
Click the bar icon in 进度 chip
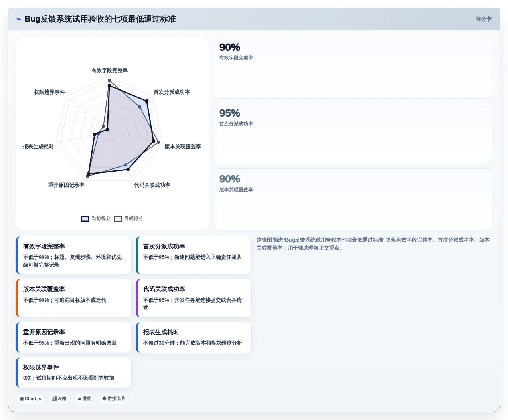(x=79, y=399)
